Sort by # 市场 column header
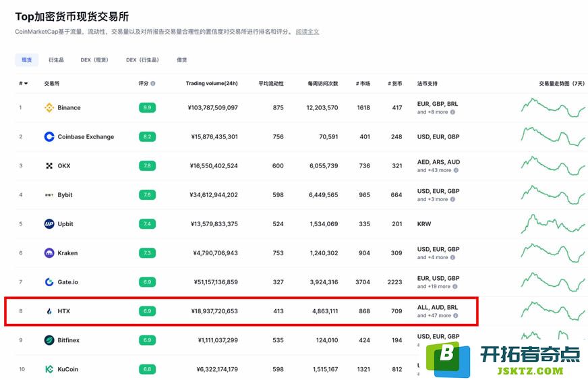Viewport: 588px width, 380px height. point(363,84)
